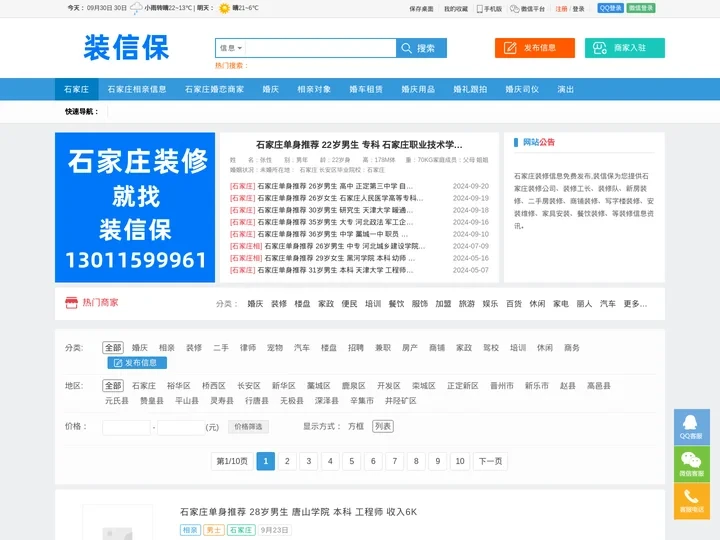Open listing 30岁男生 研究生 天津大学
Viewport: 720px width, 540px height.
click(x=335, y=210)
